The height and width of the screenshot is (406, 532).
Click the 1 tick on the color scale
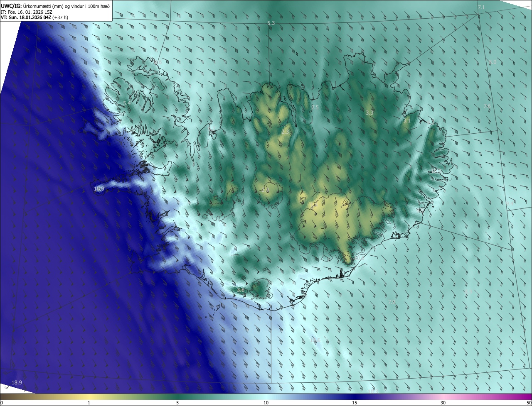(89, 403)
